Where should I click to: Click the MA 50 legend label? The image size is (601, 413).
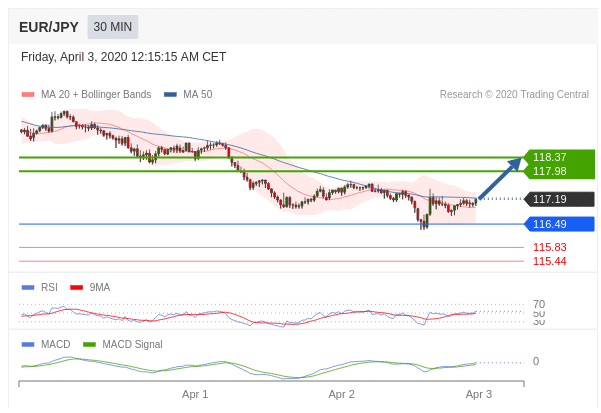pos(198,94)
